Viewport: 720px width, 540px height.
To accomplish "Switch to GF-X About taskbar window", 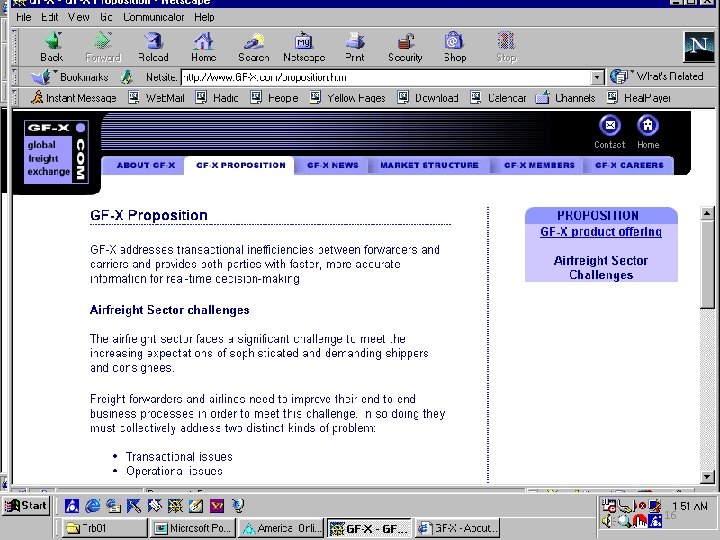I will pos(458,528).
